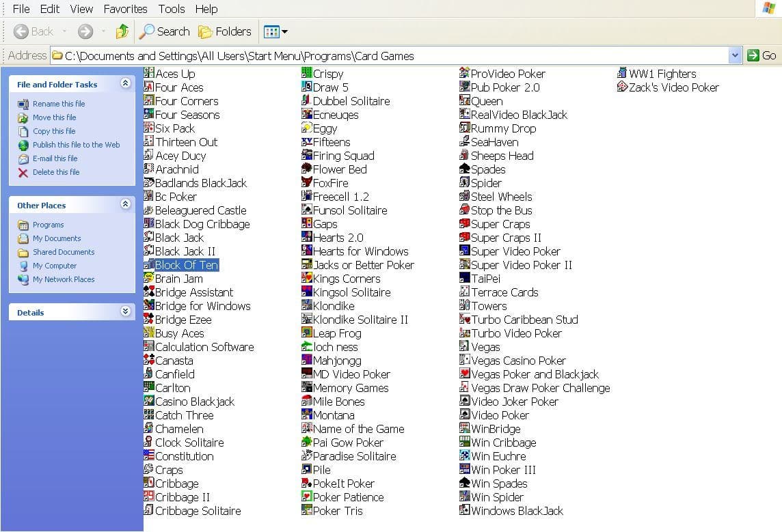This screenshot has height=532, width=782.
Task: Click the Zack's Video Poker icon
Action: click(622, 87)
